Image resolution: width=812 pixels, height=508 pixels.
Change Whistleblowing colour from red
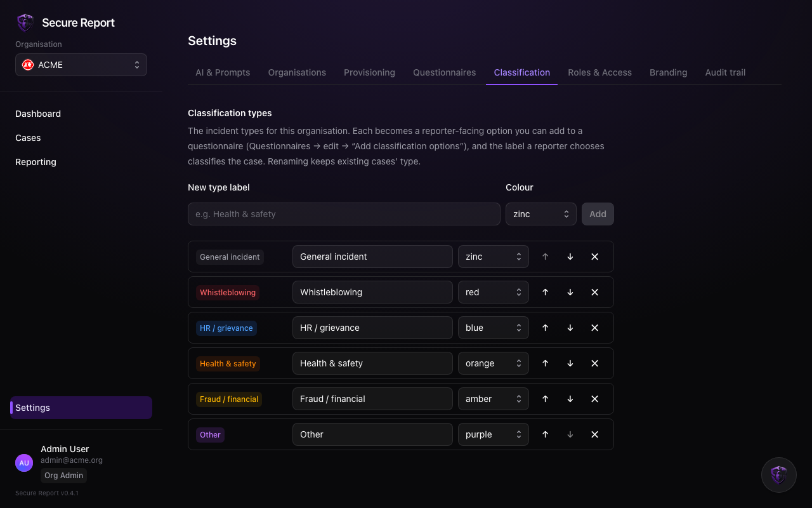[x=494, y=292]
